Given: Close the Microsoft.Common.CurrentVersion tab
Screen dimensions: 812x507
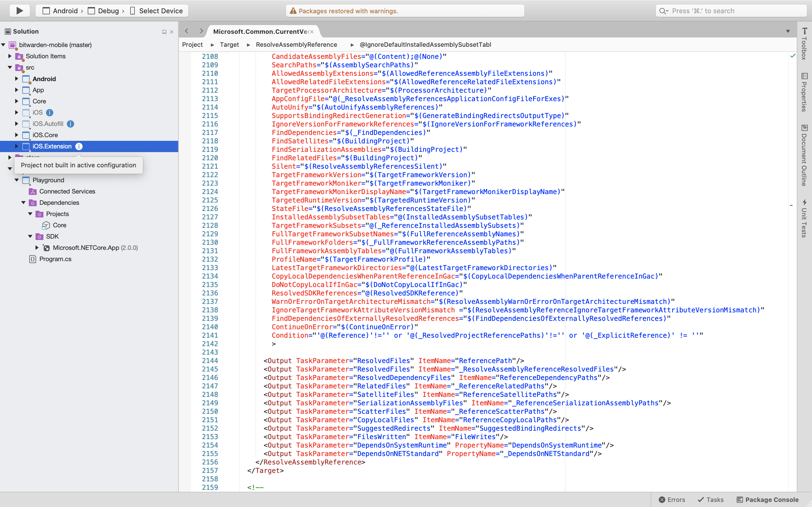Looking at the screenshot, I should (312, 32).
